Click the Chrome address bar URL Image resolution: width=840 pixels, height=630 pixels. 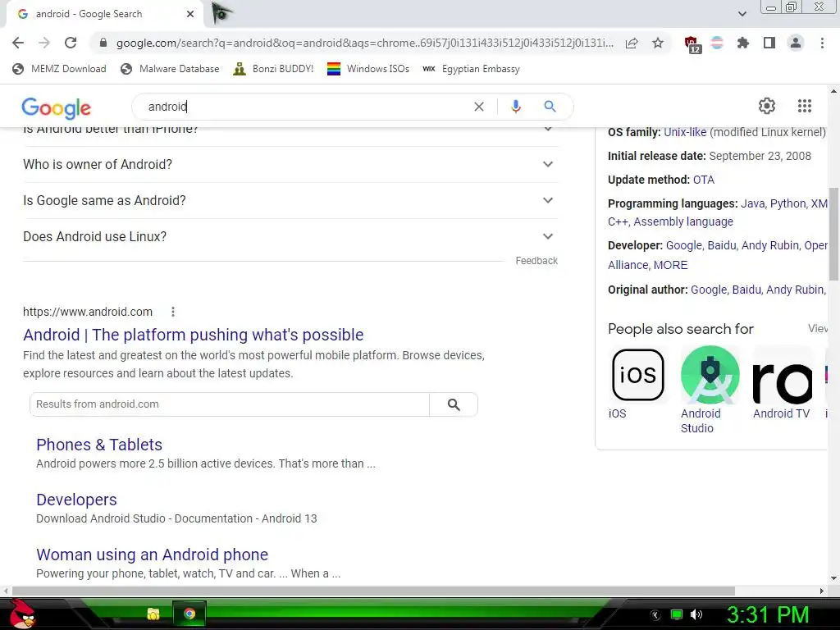(364, 43)
